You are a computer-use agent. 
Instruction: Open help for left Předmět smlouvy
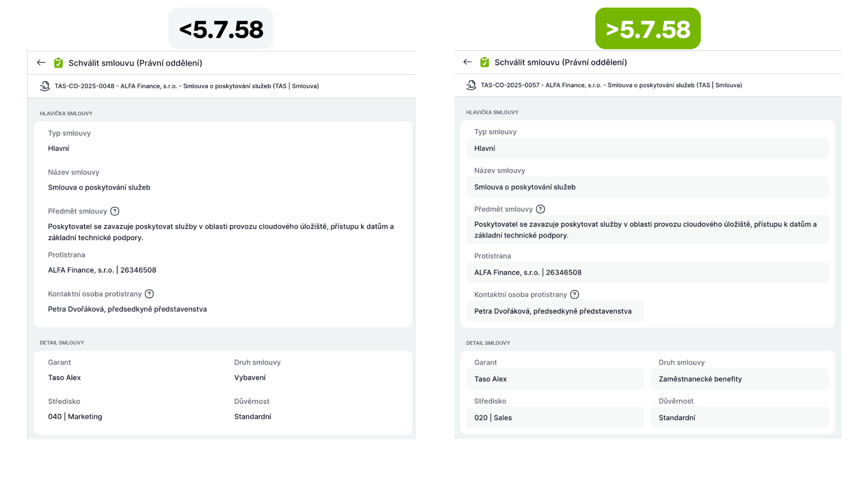[115, 211]
